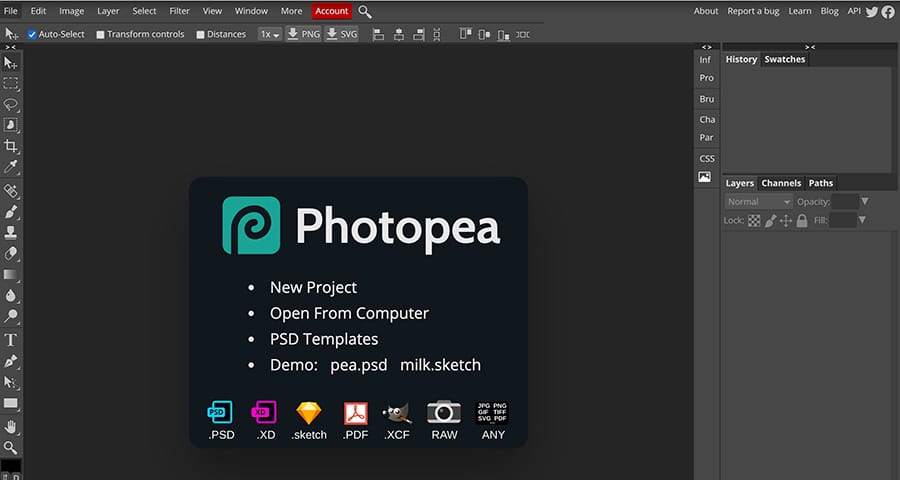The height and width of the screenshot is (480, 900).
Task: Open the pea.psd demo file
Action: [x=359, y=365]
